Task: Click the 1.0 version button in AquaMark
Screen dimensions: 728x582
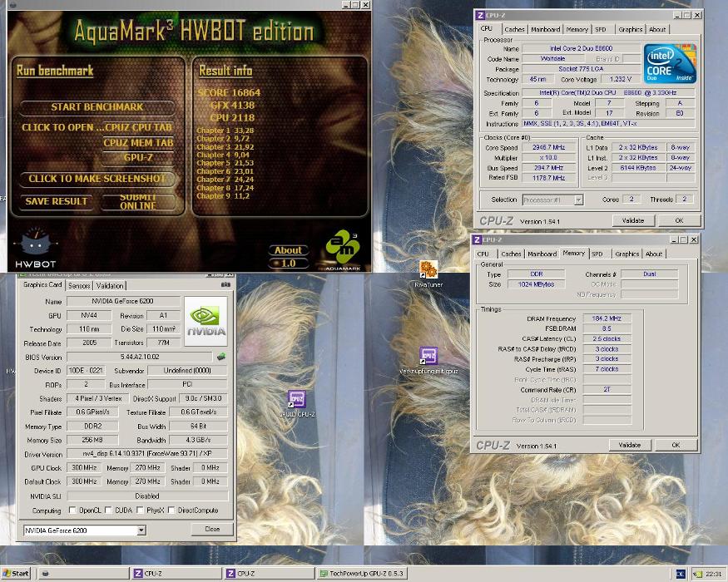Action: tap(289, 264)
